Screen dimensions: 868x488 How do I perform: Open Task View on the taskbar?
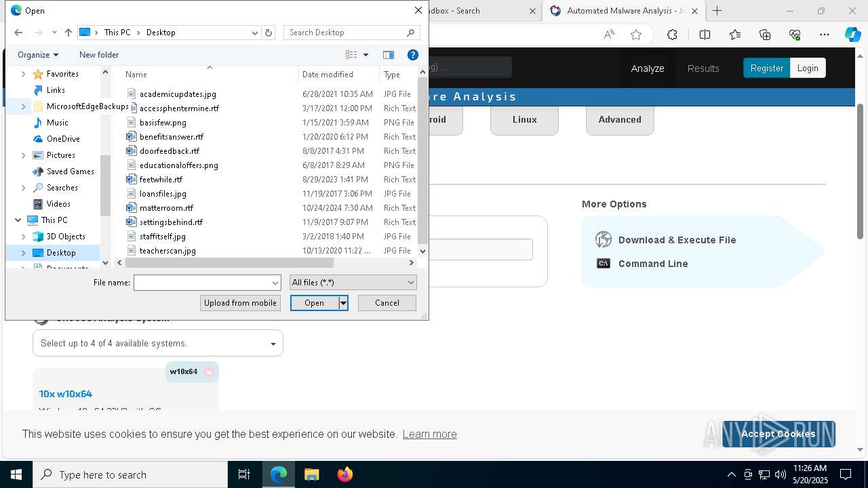click(x=244, y=474)
